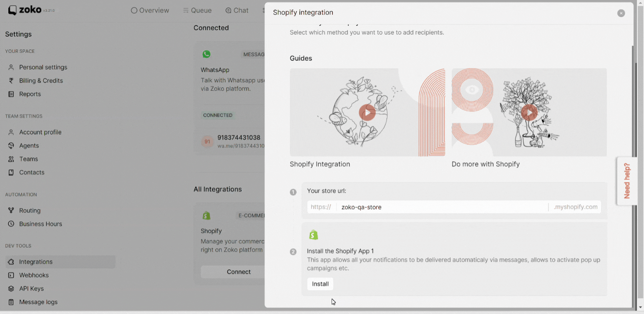The width and height of the screenshot is (644, 314).
Task: Click the Do more with Shopify title
Action: [x=486, y=164]
